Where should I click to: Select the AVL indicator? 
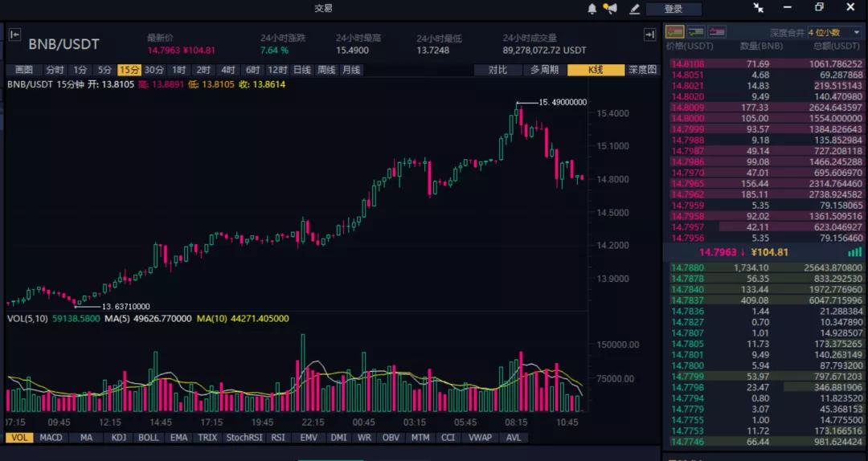pos(514,438)
